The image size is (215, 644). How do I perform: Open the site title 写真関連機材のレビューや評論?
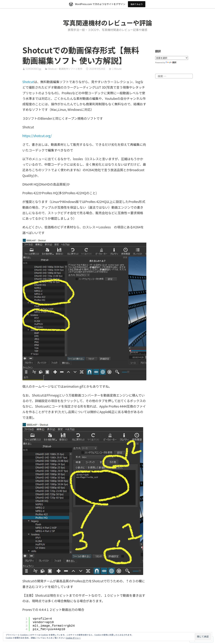(x=107, y=23)
